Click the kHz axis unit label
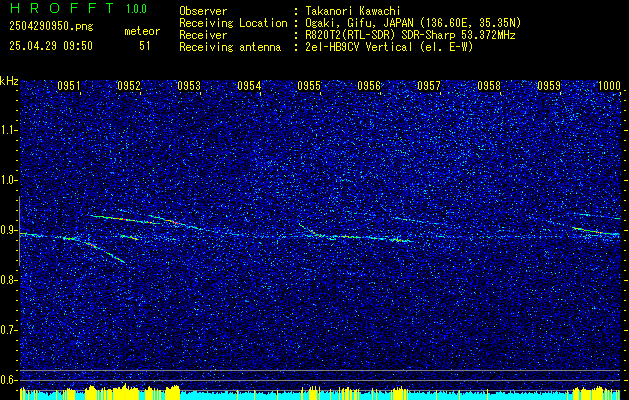Image resolution: width=629 pixels, height=400 pixels. tap(9, 81)
